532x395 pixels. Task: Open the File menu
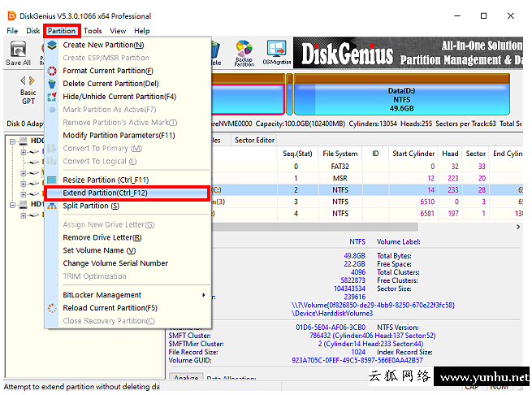click(12, 31)
